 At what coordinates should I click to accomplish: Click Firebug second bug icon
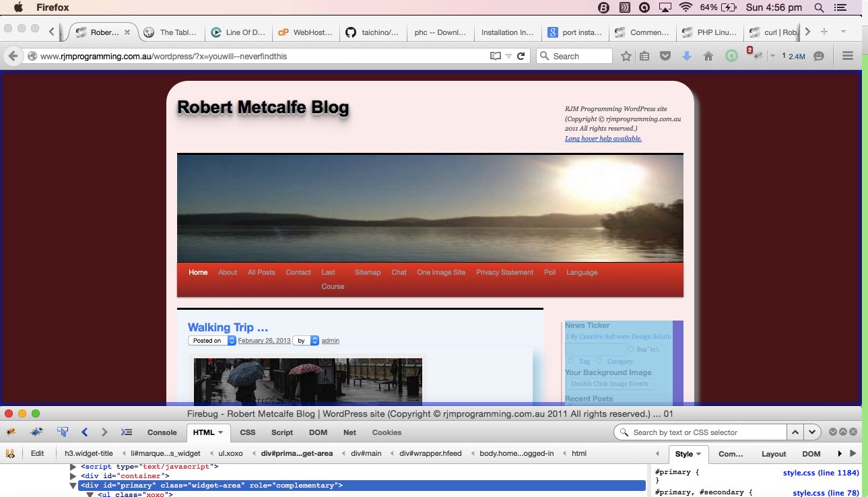point(36,432)
